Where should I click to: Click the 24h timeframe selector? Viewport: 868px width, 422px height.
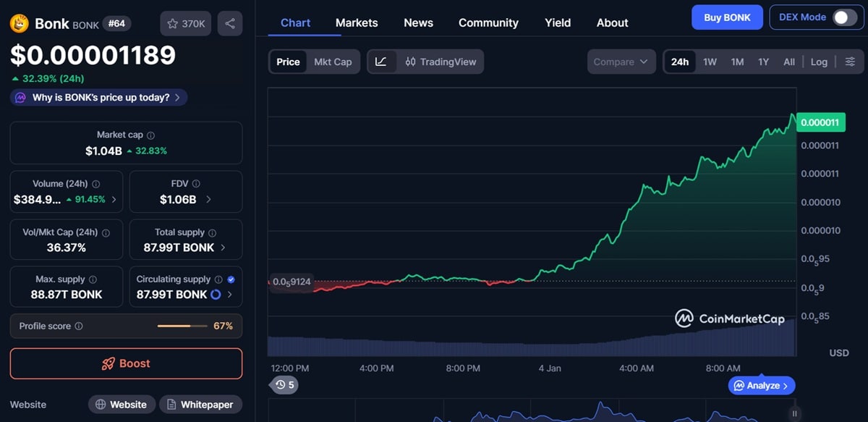[x=679, y=62]
